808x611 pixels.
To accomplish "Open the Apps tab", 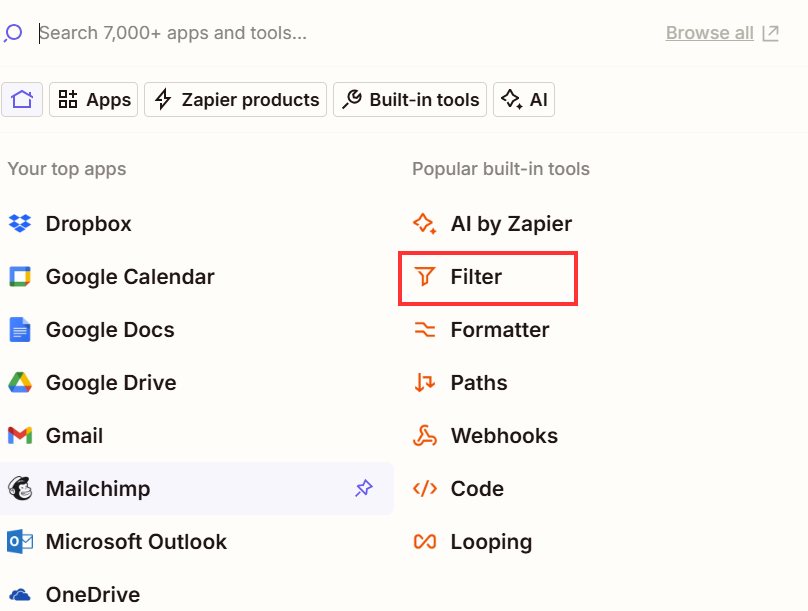I will [x=94, y=99].
